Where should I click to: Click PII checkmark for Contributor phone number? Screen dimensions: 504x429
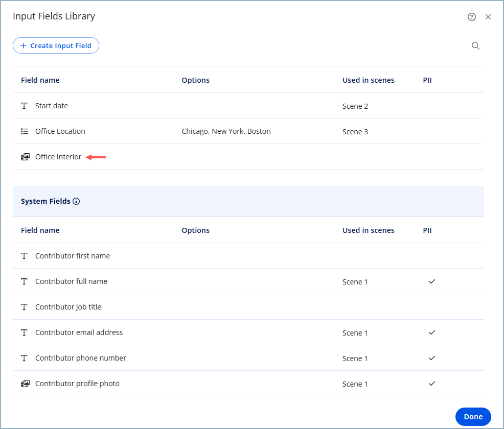432,358
